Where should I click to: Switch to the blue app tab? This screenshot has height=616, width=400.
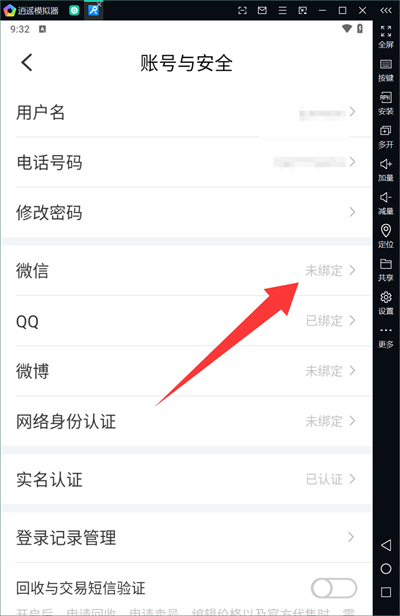tap(94, 10)
